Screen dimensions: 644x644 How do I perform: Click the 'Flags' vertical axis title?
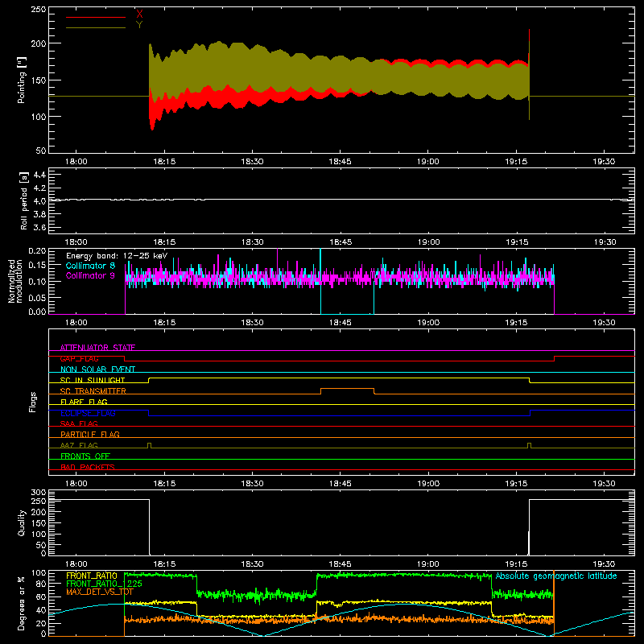32,402
